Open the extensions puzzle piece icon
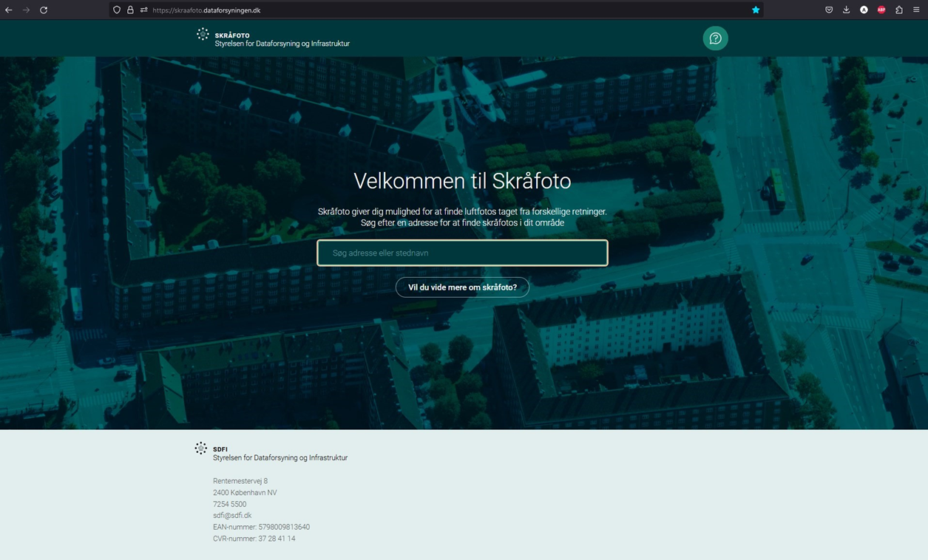928x560 pixels. (899, 10)
